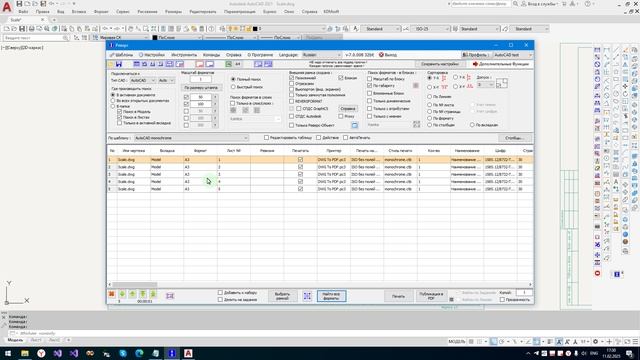The image size is (640, 360).
Task: Open the Тип CAD AutoCAD dropdown
Action: pyautogui.click(x=143, y=80)
